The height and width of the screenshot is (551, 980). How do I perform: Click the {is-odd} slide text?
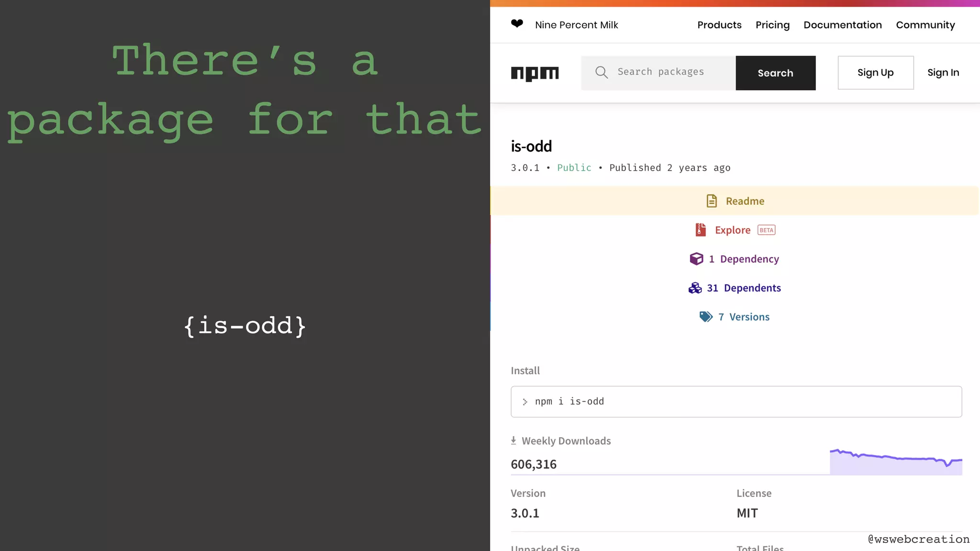(245, 326)
